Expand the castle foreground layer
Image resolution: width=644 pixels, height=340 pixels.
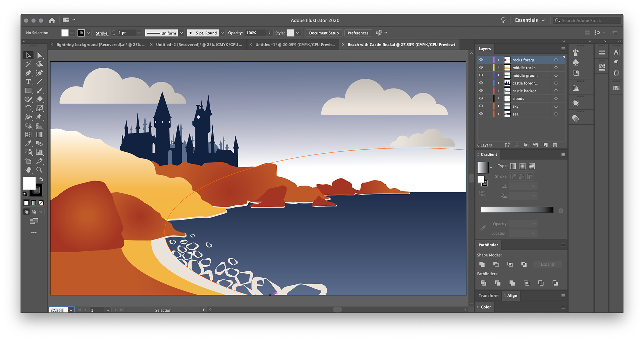pos(498,83)
